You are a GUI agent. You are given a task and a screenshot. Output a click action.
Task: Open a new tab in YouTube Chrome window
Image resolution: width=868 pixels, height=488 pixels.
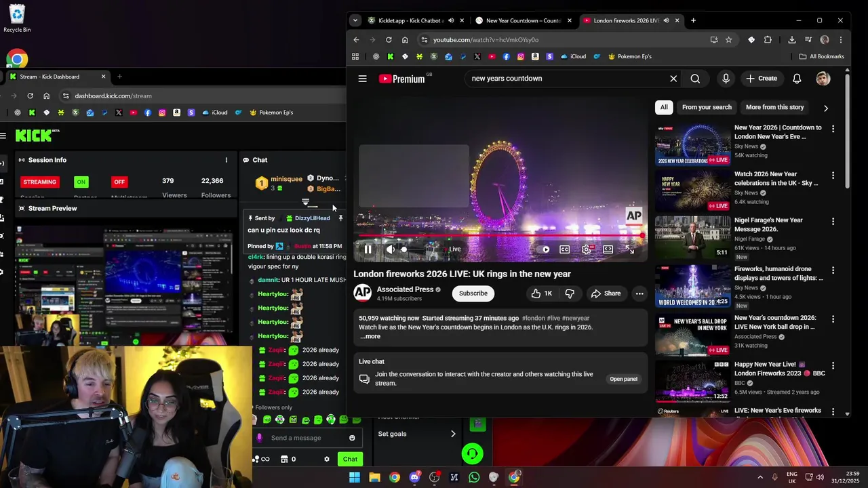693,20
